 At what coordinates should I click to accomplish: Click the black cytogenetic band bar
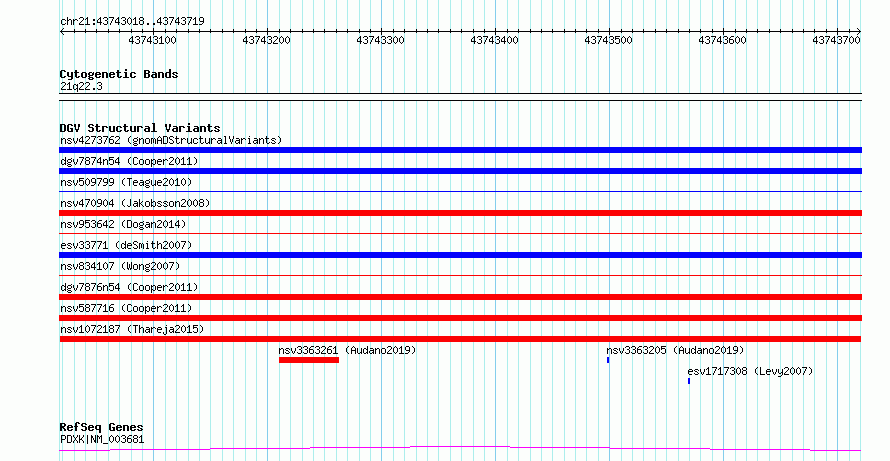(460, 97)
